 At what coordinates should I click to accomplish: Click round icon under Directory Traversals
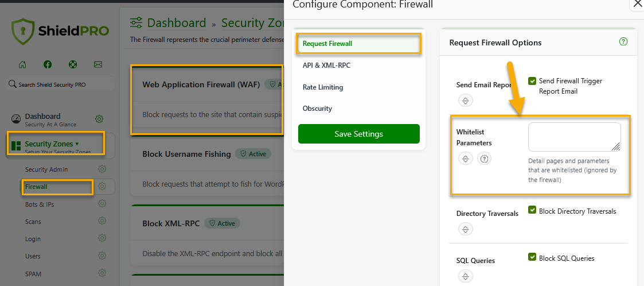click(465, 229)
